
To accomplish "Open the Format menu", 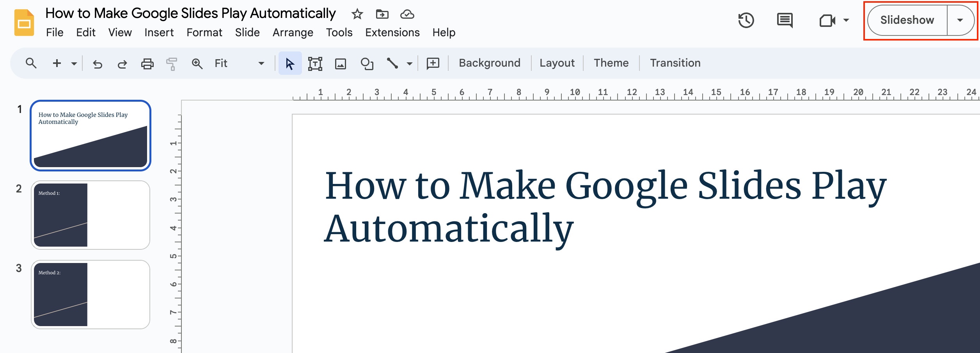I will pos(204,32).
